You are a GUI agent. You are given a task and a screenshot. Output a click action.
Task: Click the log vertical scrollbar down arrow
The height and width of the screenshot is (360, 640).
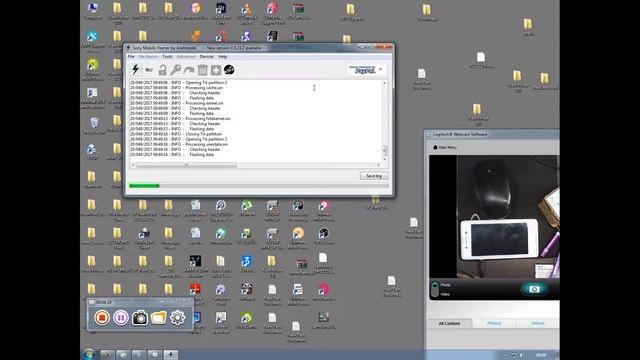coord(384,159)
